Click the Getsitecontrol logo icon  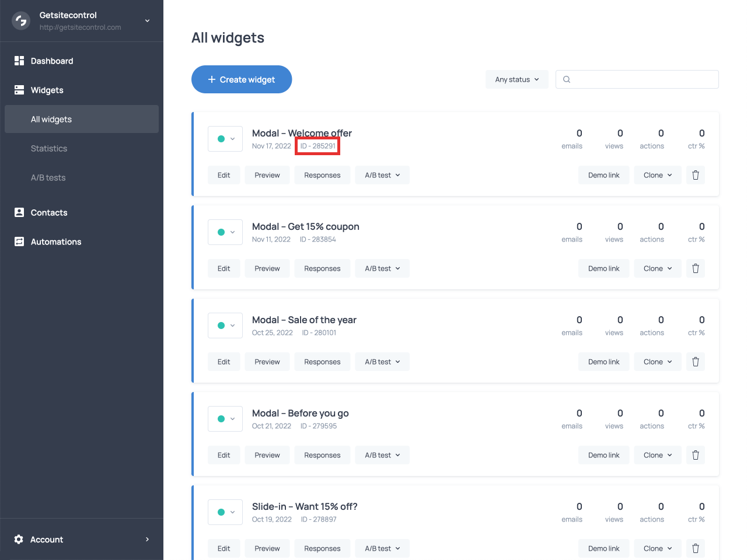coord(21,21)
